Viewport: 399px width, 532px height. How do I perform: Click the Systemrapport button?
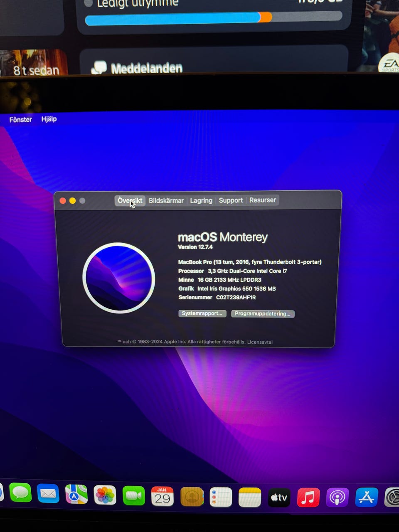(202, 313)
